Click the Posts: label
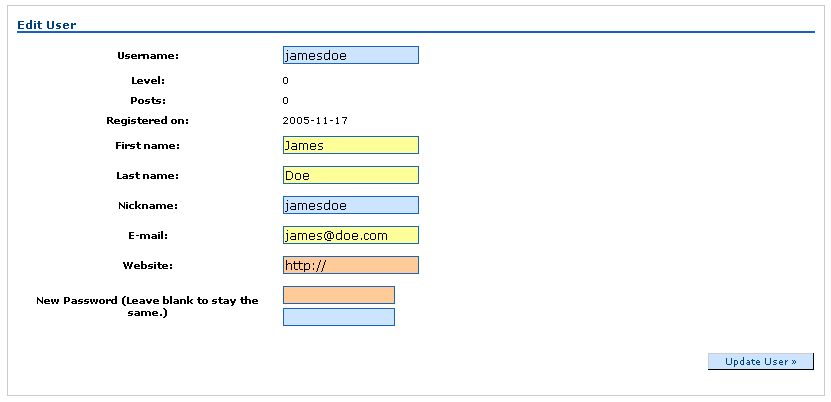 [x=148, y=101]
